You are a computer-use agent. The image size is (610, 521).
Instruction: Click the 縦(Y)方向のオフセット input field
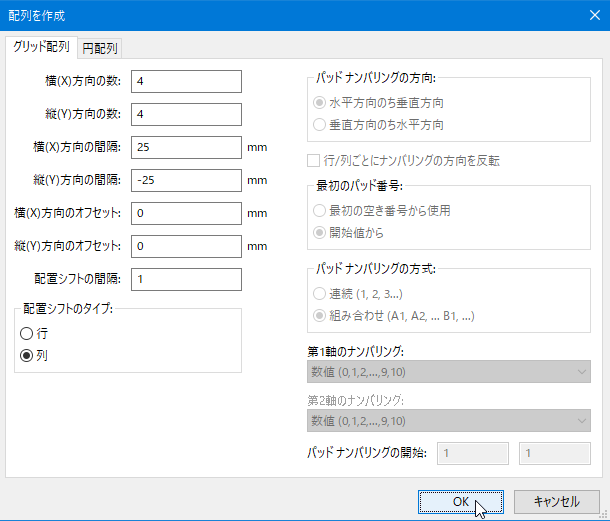186,246
